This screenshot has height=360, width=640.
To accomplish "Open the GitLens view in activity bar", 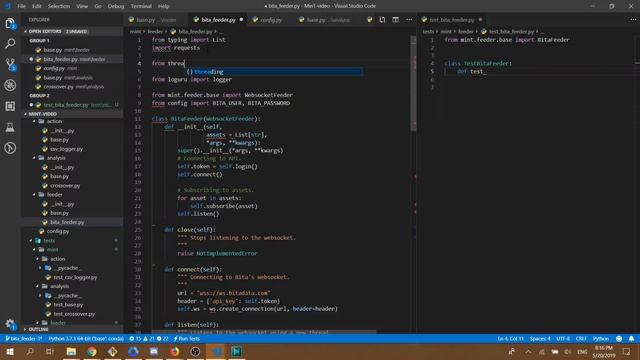I will click(10, 148).
